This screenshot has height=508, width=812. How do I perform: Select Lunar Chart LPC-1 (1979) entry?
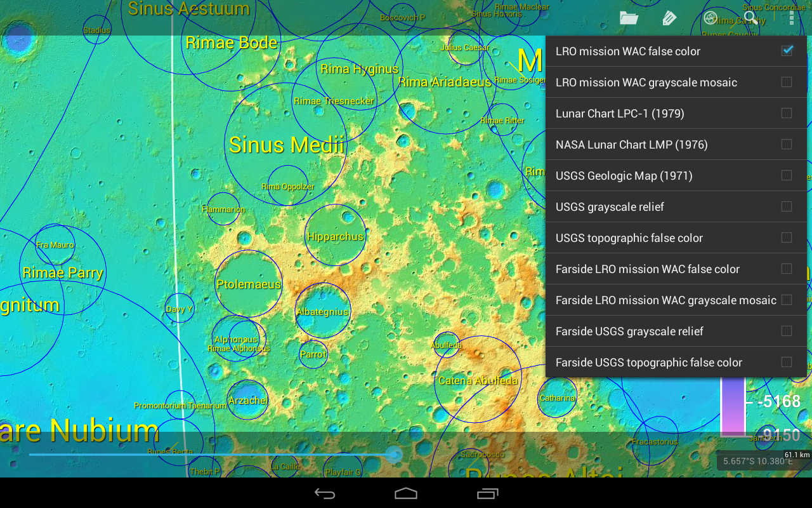coord(676,113)
